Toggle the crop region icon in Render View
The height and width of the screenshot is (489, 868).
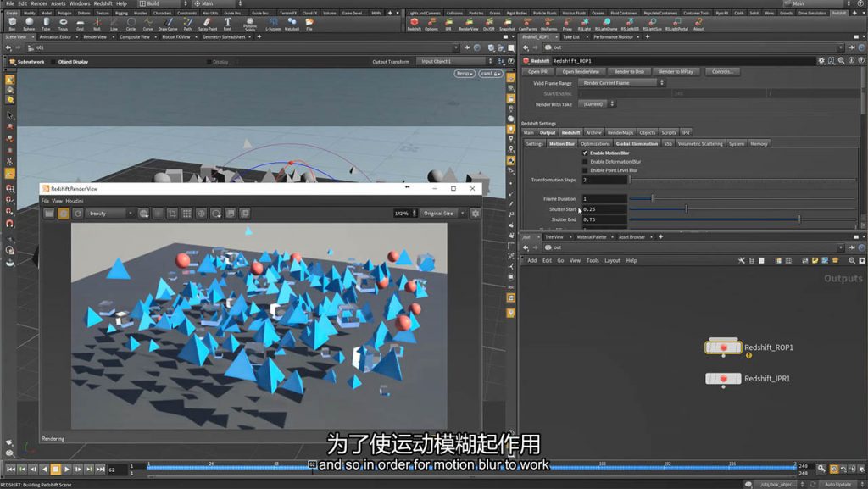coord(172,213)
